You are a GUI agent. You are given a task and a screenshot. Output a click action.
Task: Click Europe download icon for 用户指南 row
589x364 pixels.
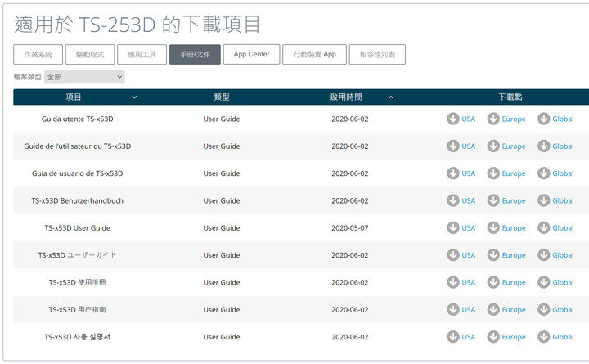(493, 309)
